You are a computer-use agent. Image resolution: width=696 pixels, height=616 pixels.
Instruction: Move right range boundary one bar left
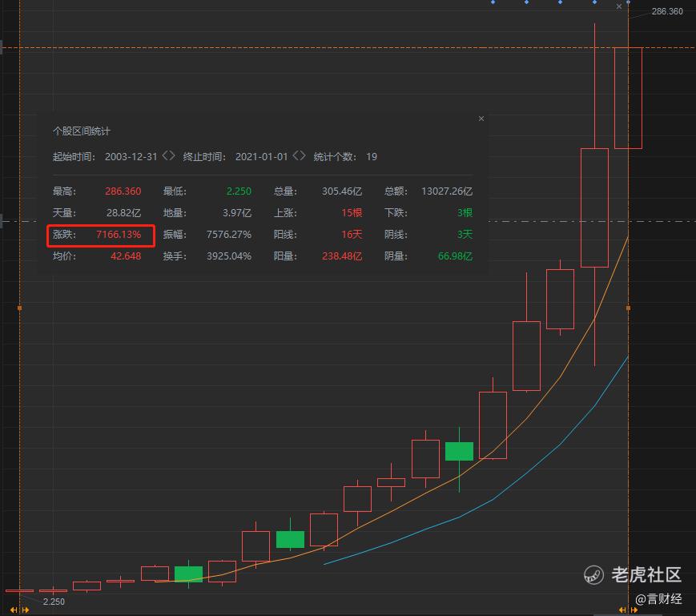(x=623, y=610)
